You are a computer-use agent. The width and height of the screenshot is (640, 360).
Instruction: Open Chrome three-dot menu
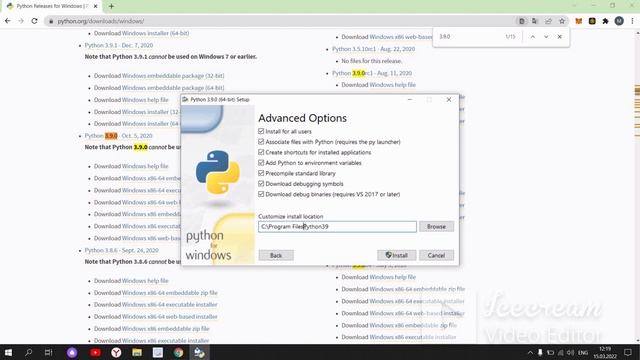[x=632, y=21]
